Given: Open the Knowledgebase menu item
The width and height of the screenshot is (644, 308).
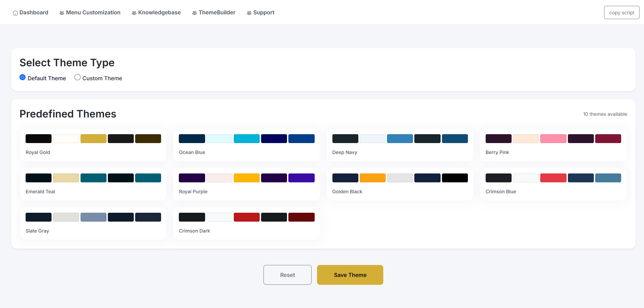Looking at the screenshot, I should (x=159, y=13).
